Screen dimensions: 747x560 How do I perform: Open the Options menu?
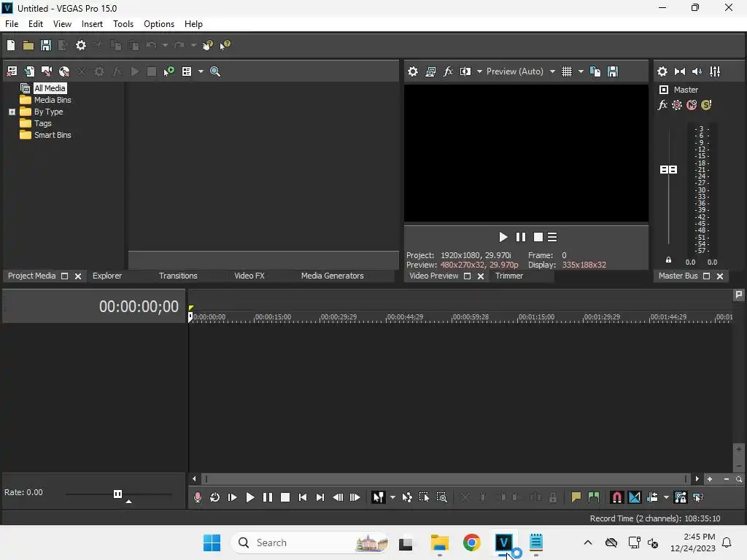click(x=158, y=24)
